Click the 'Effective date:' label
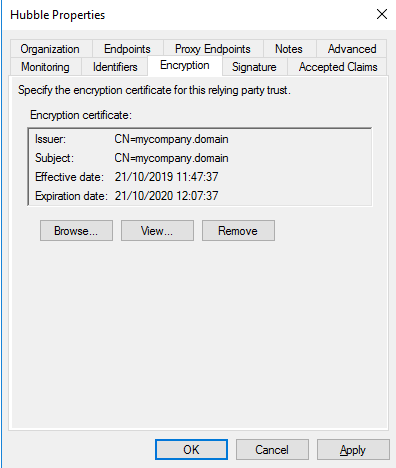 (x=69, y=177)
